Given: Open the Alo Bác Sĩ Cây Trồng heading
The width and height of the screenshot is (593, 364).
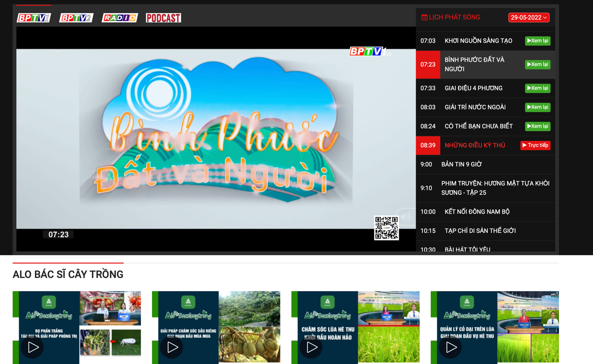Looking at the screenshot, I should tap(68, 274).
